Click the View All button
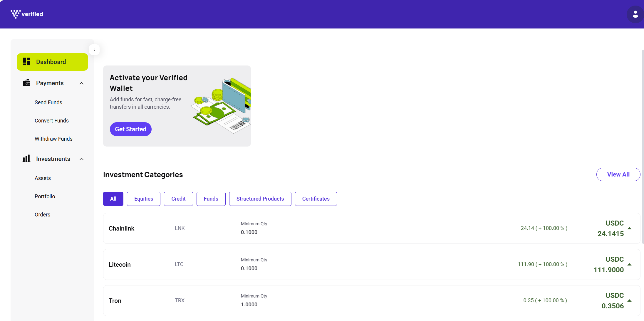Screen dimensions: 644x321 tap(618, 174)
